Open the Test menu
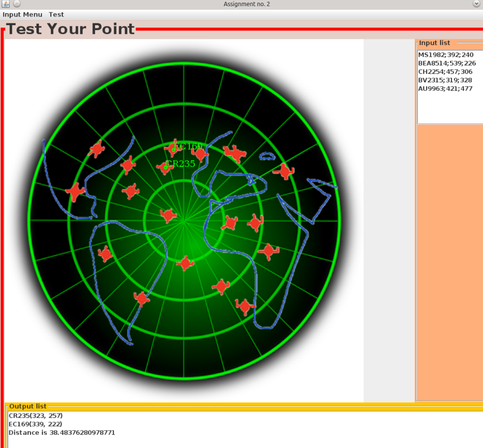 (x=56, y=14)
